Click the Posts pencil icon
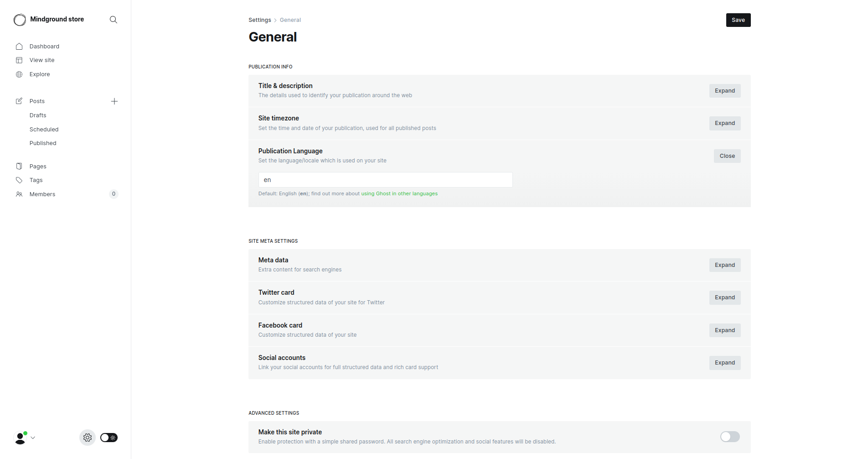Image resolution: width=868 pixels, height=459 pixels. point(19,101)
